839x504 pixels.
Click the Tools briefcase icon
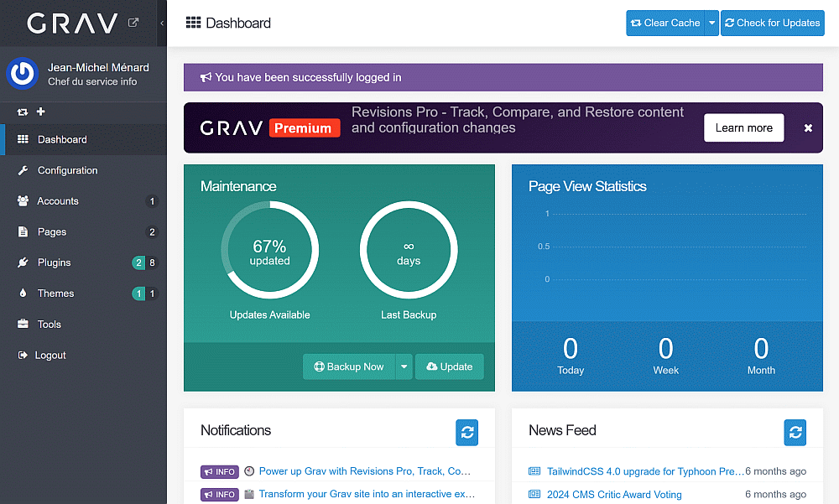(x=23, y=325)
